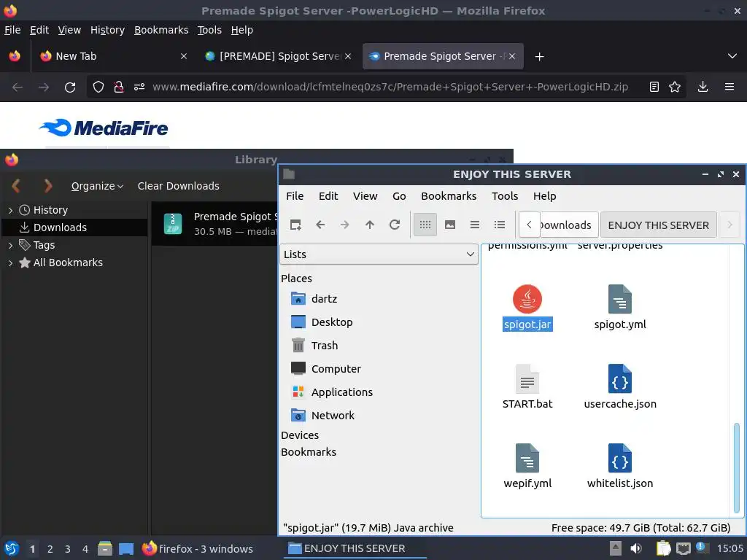Open the tracking protection shield icon
The image size is (747, 560).
(98, 87)
